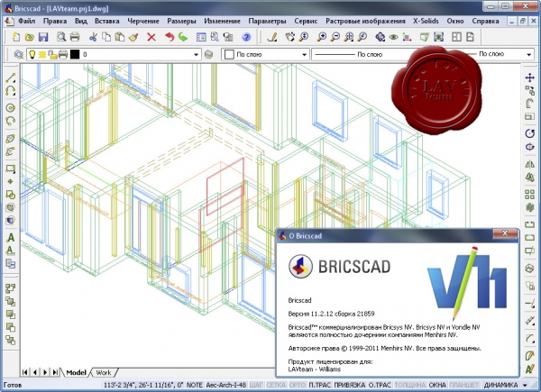Open the X-Solids menu
Image resolution: width=541 pixels, height=392 pixels.
[426, 21]
